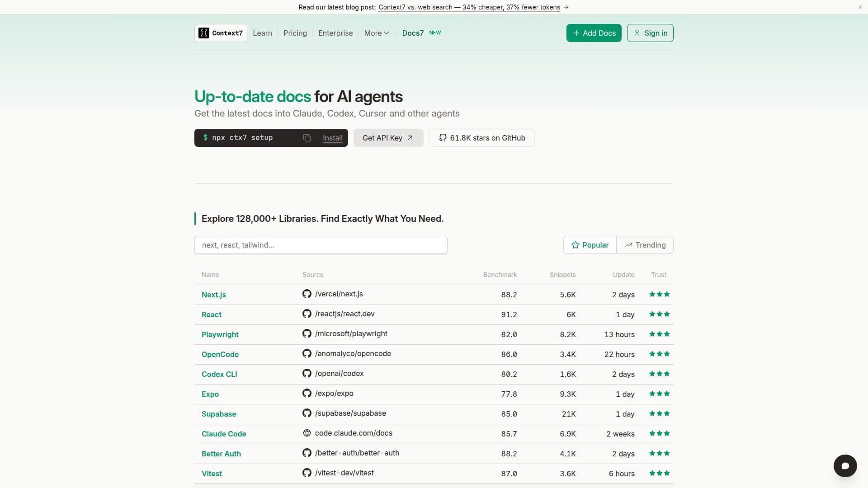
Task: Click the GitHub icon beside /reactjs/react.dev
Action: click(307, 314)
